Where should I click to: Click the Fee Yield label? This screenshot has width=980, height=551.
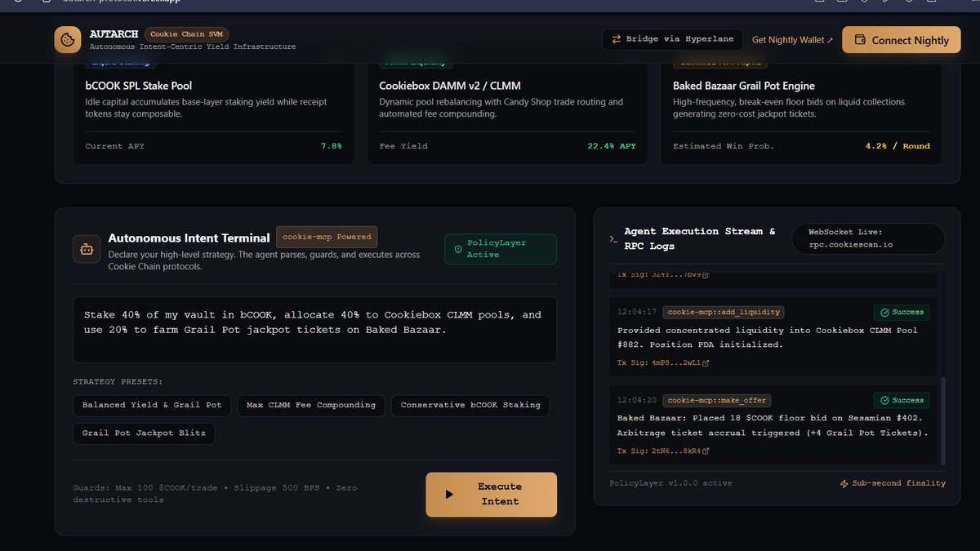tap(403, 146)
